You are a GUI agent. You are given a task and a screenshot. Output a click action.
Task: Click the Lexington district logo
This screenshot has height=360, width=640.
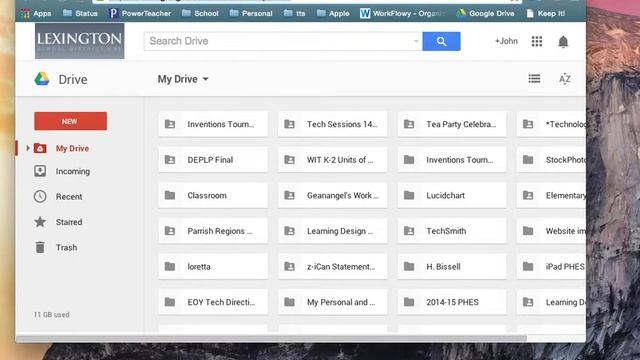pyautogui.click(x=80, y=41)
